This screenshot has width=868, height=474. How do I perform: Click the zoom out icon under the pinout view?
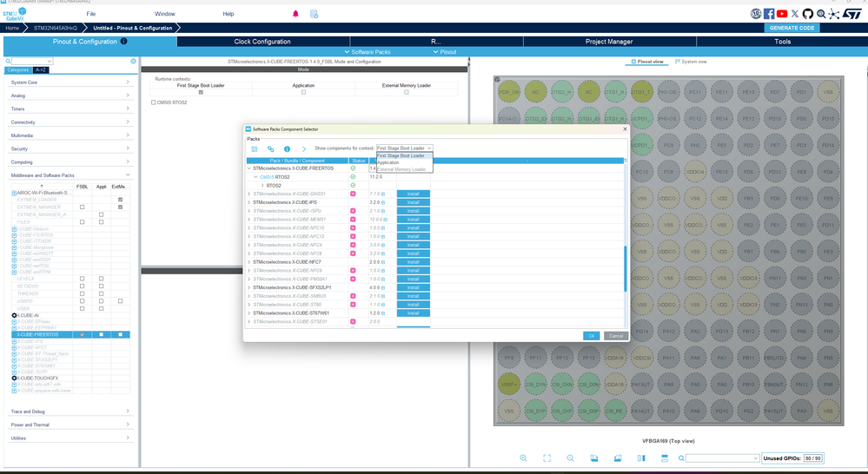click(x=570, y=458)
